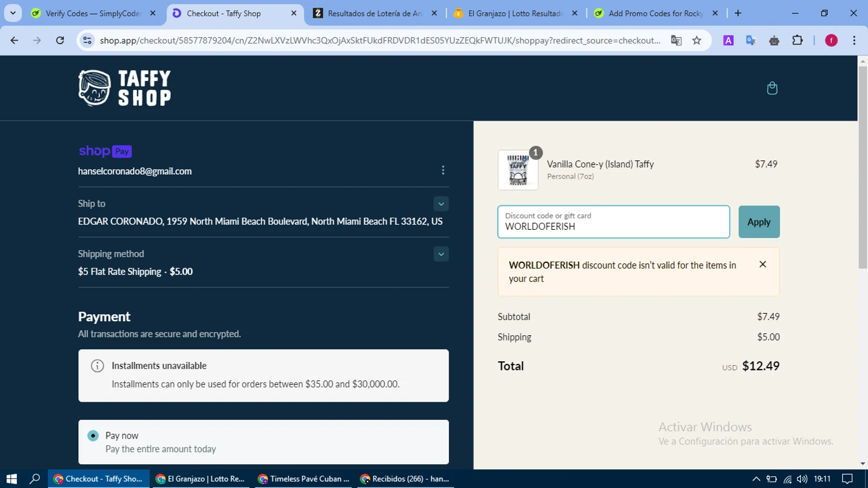
Task: Click the $5 Flat Rate Shipping text
Action: [x=120, y=271]
